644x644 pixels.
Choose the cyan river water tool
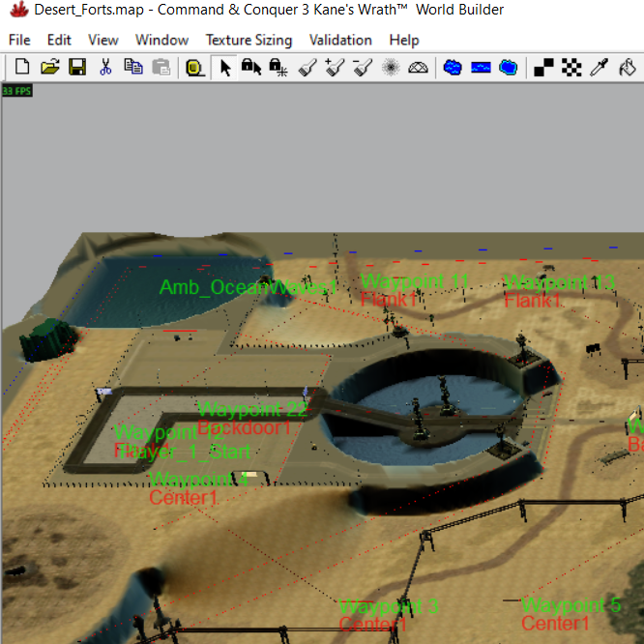click(x=508, y=67)
